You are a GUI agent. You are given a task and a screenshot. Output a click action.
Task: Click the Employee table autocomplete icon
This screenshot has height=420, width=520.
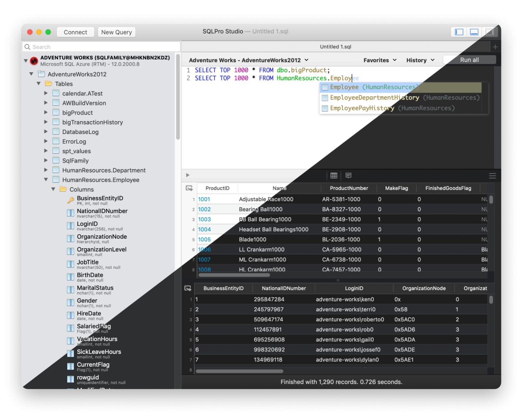click(325, 87)
